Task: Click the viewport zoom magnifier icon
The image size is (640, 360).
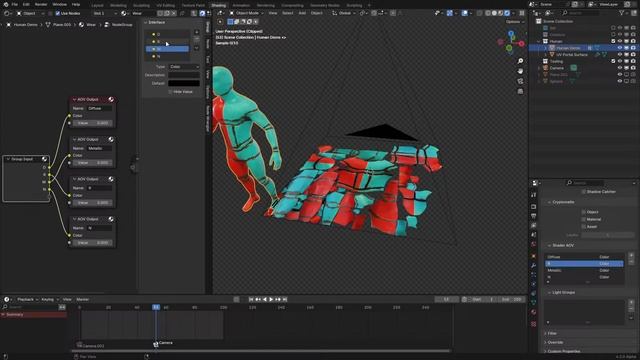Action: tap(520, 61)
